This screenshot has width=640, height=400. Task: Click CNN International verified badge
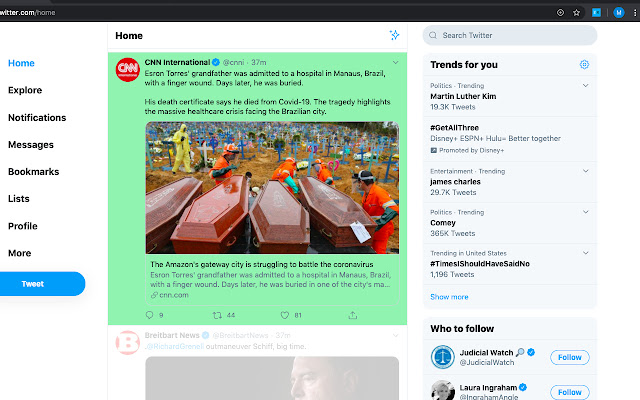click(216, 62)
